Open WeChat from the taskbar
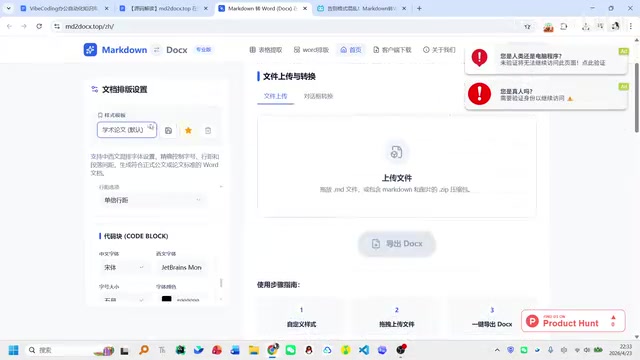This screenshot has width=640, height=360. point(291,350)
